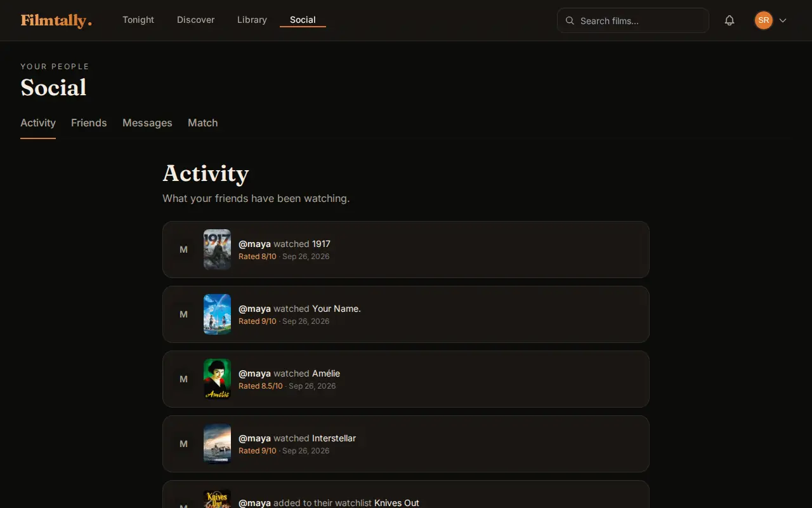Screen dimensions: 812x508
Task: Open the Match tab
Action: (x=203, y=123)
